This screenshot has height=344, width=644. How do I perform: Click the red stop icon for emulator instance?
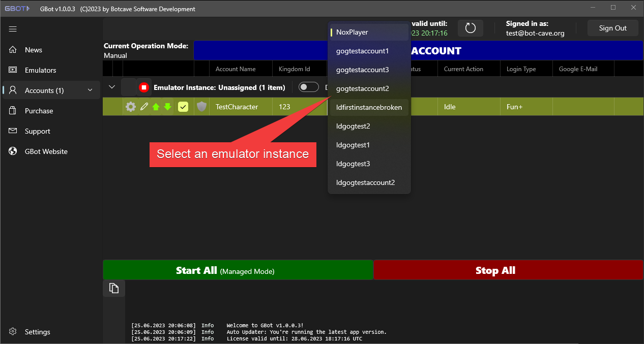coord(144,87)
